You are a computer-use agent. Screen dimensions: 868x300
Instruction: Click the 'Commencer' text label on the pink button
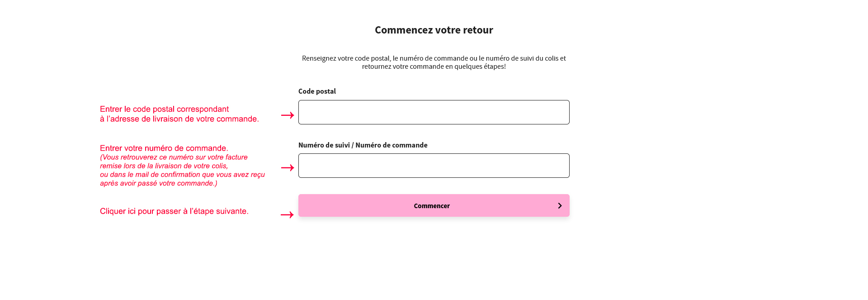[x=432, y=206]
